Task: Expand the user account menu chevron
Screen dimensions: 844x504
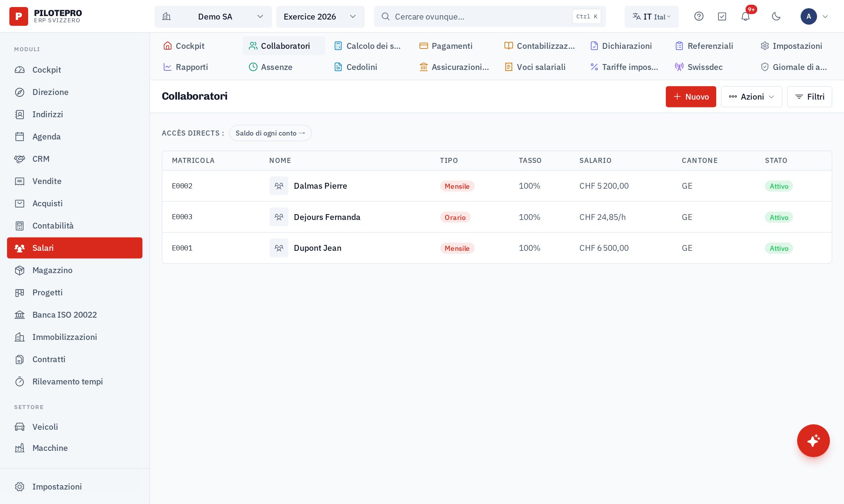Action: pos(825,16)
